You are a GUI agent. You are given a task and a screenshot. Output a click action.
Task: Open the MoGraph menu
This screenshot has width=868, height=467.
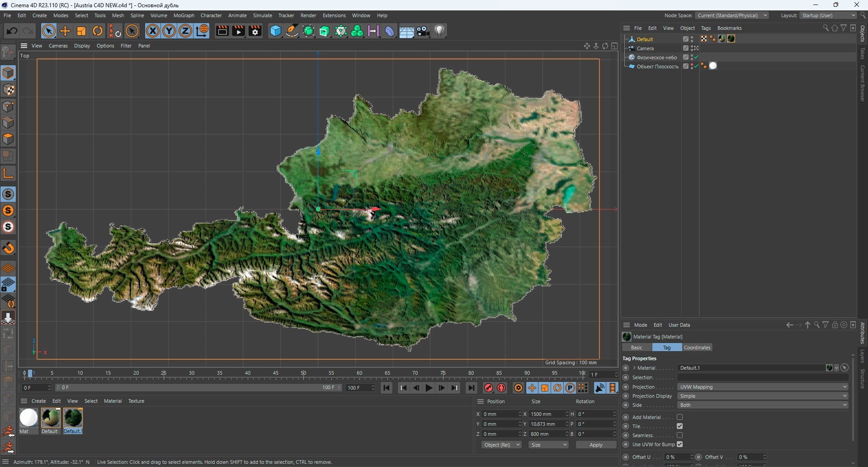pyautogui.click(x=184, y=15)
